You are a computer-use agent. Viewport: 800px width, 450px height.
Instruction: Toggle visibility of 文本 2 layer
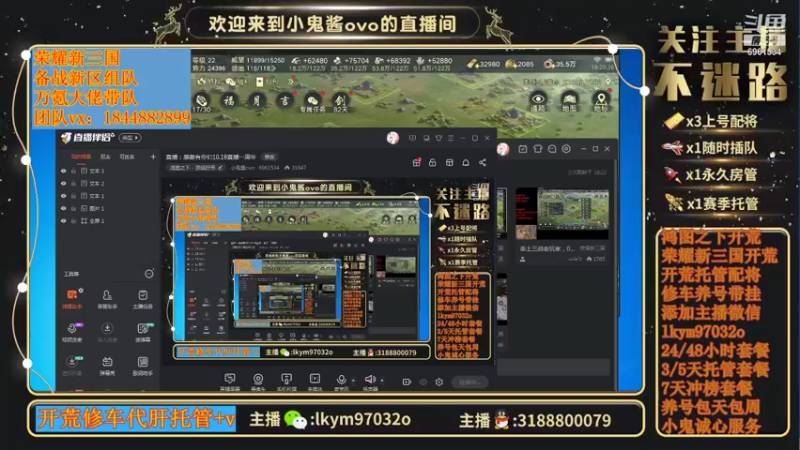point(63,184)
